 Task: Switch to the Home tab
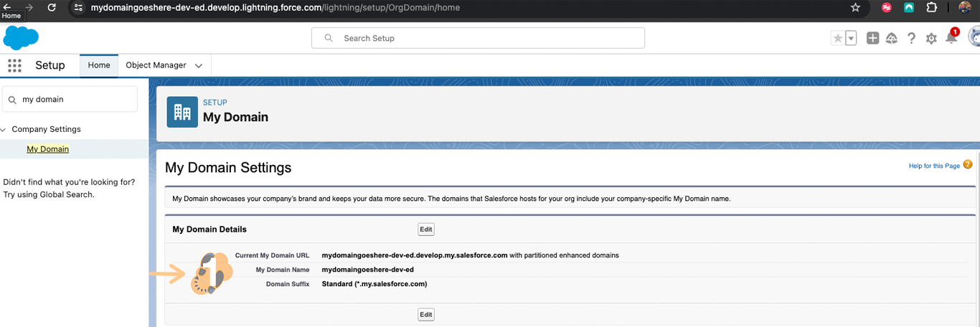point(99,65)
